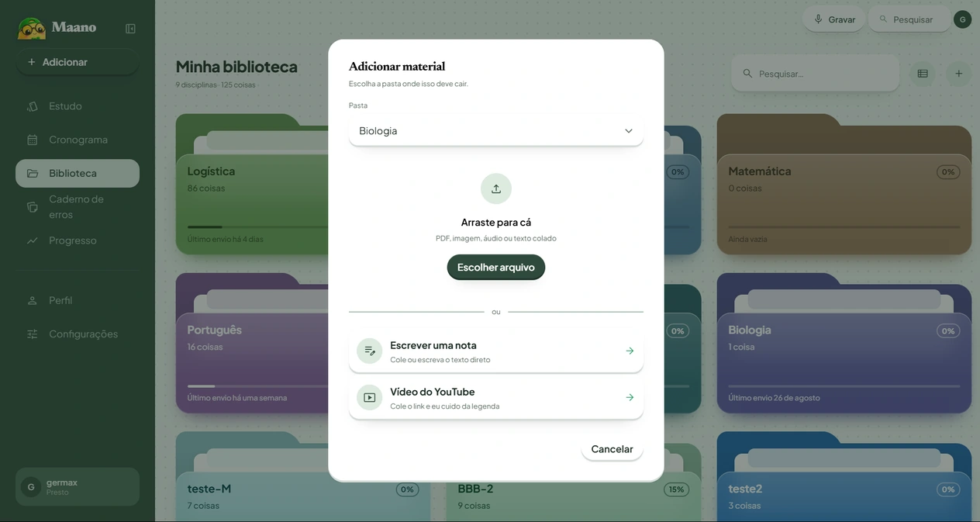Expand the folder dropdown chevron
This screenshot has height=522, width=980.
tap(629, 131)
